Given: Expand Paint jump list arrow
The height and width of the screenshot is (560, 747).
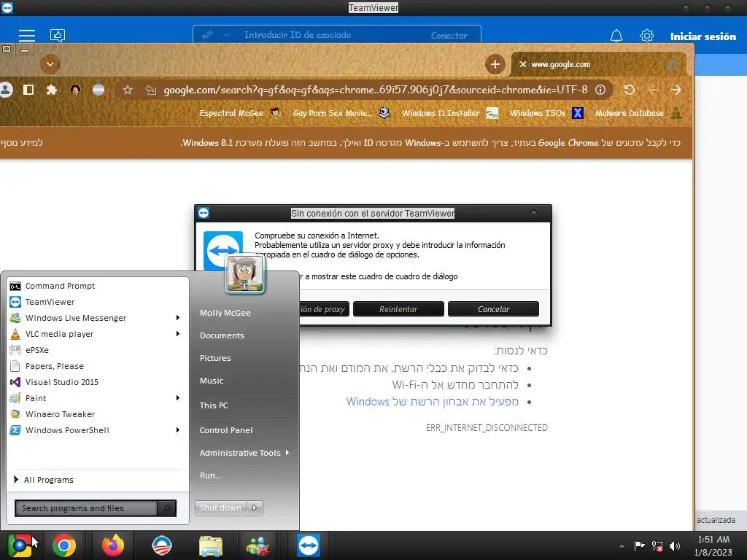Looking at the screenshot, I should pyautogui.click(x=178, y=397).
